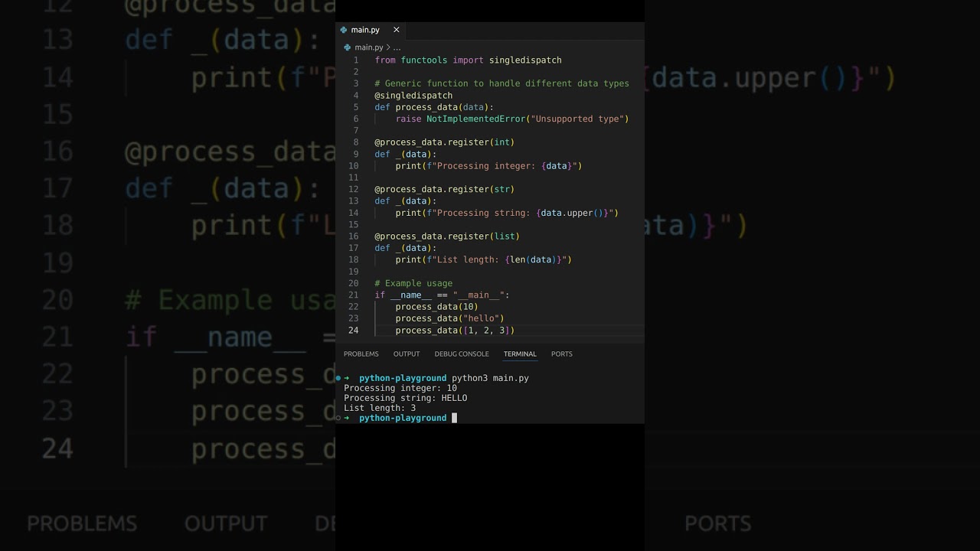This screenshot has width=980, height=551.
Task: Click 'print(f"Processing integer: {data}")' line
Action: [489, 166]
